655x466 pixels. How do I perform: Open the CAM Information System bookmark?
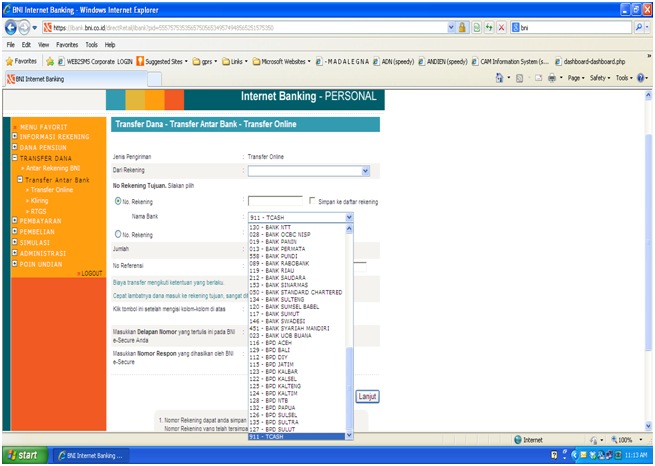(510, 62)
